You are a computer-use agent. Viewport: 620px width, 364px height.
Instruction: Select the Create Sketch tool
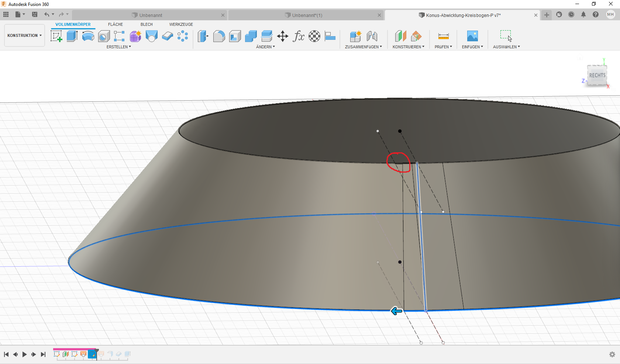pos(56,36)
